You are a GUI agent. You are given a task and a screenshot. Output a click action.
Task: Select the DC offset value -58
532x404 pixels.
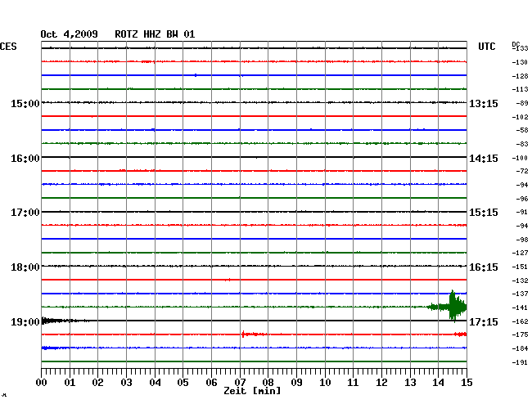(x=522, y=130)
